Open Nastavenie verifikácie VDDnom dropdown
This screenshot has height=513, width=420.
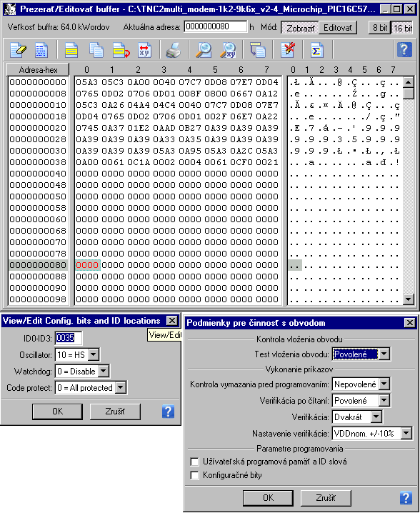click(x=406, y=433)
